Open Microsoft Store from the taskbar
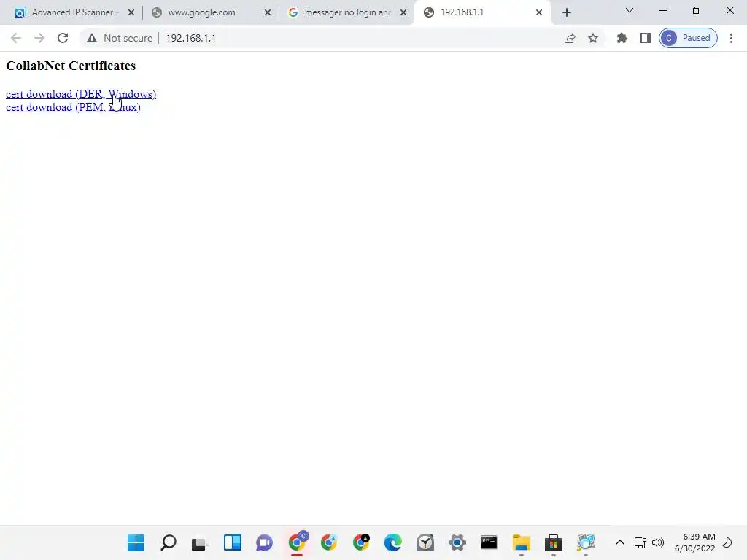 [x=554, y=542]
